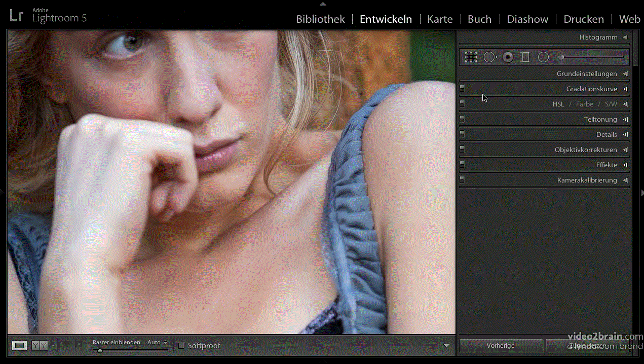
Task: Click the Teiltonung panel title
Action: click(600, 120)
